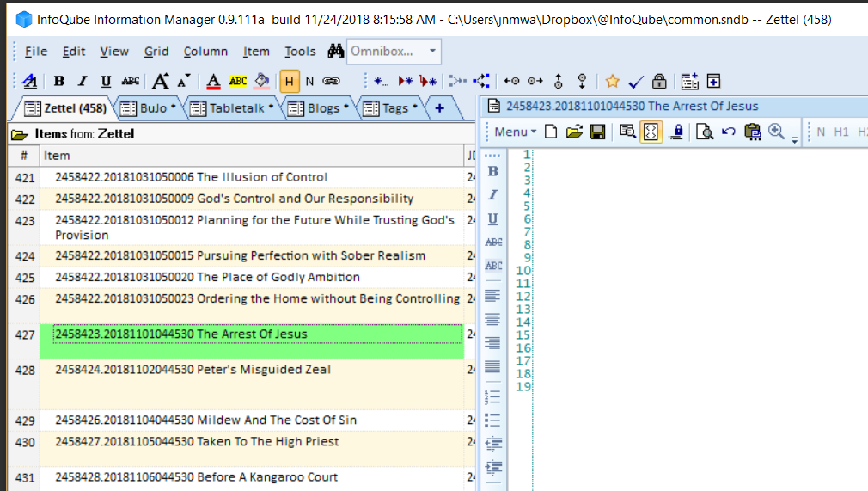Click the blue nodes hierarchy icon
Viewport: 868px width, 491px height.
click(481, 82)
